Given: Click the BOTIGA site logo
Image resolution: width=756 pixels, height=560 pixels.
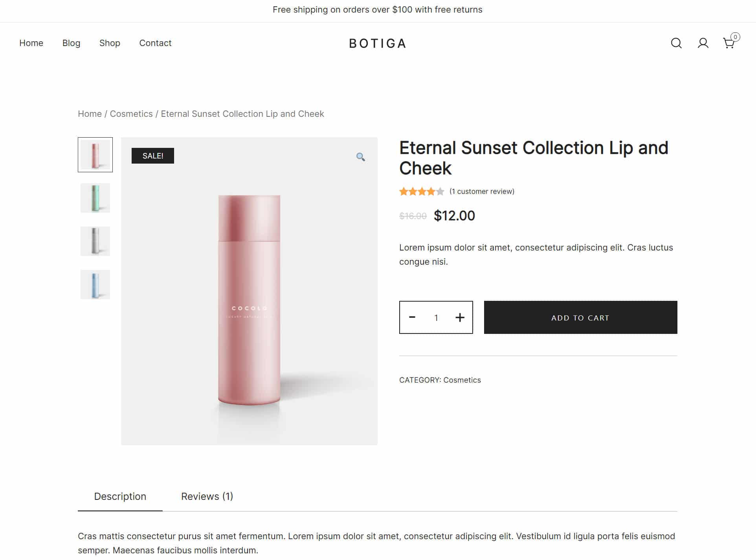Looking at the screenshot, I should click(x=377, y=43).
